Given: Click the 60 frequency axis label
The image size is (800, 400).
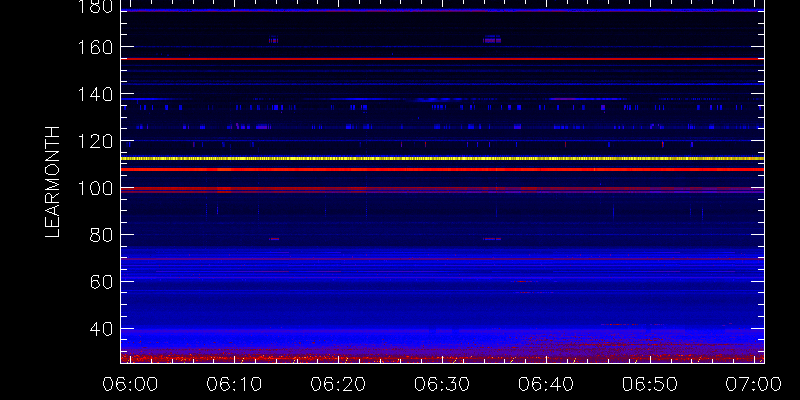Looking at the screenshot, I should (x=101, y=282).
